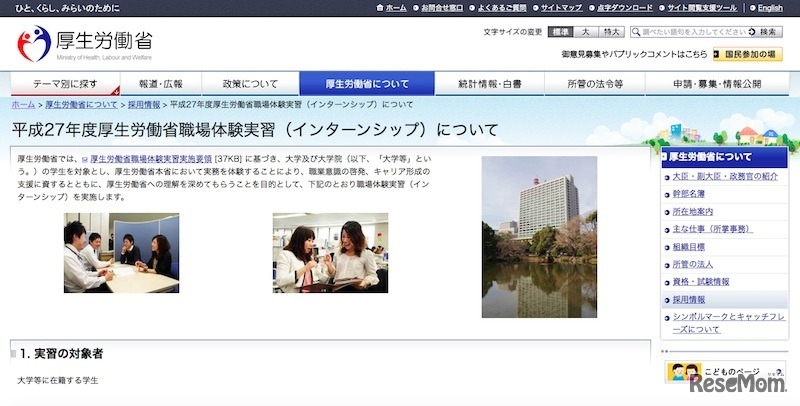Open 幹部名簿 in sidebar

(x=688, y=194)
